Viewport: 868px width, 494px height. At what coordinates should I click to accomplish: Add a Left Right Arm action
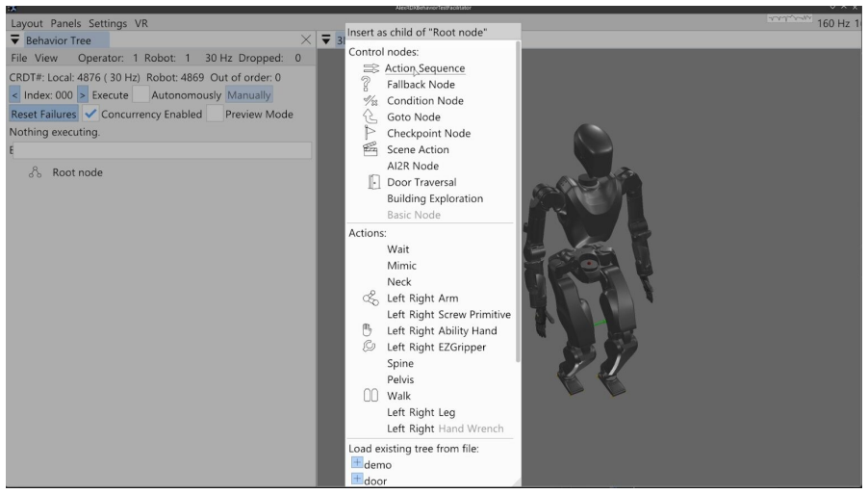coord(422,298)
